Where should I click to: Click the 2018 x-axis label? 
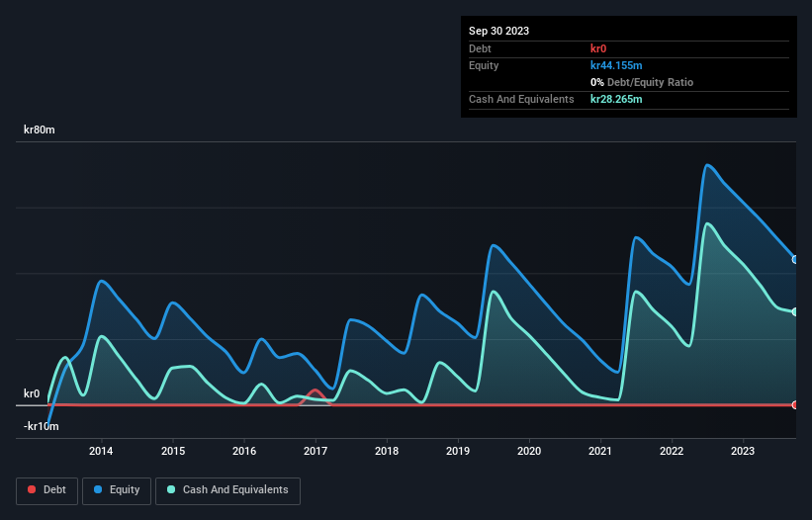pos(387,451)
